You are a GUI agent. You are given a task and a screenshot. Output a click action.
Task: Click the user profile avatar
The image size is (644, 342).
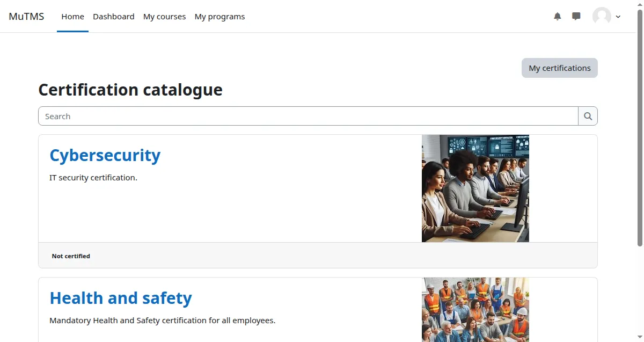click(602, 16)
